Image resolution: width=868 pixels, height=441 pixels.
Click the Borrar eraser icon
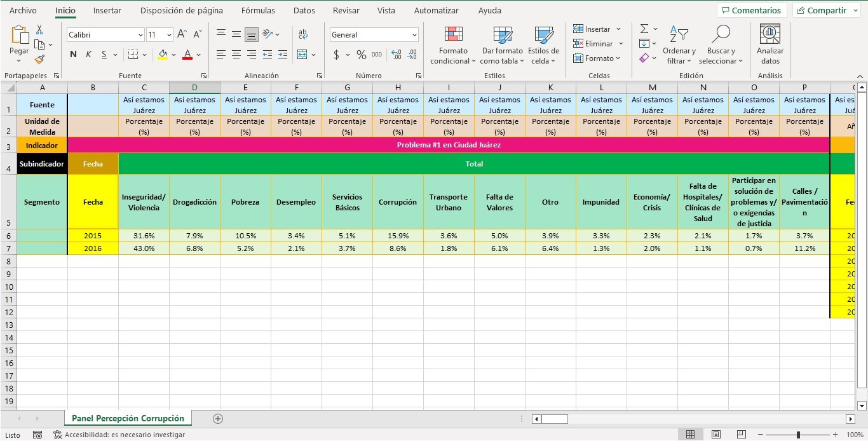(x=644, y=58)
